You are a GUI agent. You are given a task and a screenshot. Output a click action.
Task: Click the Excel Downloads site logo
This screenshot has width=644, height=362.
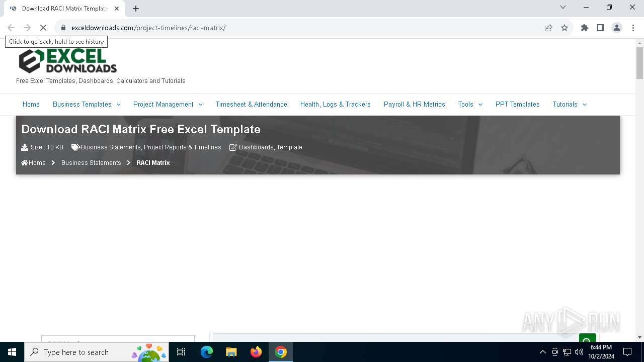coord(67,61)
